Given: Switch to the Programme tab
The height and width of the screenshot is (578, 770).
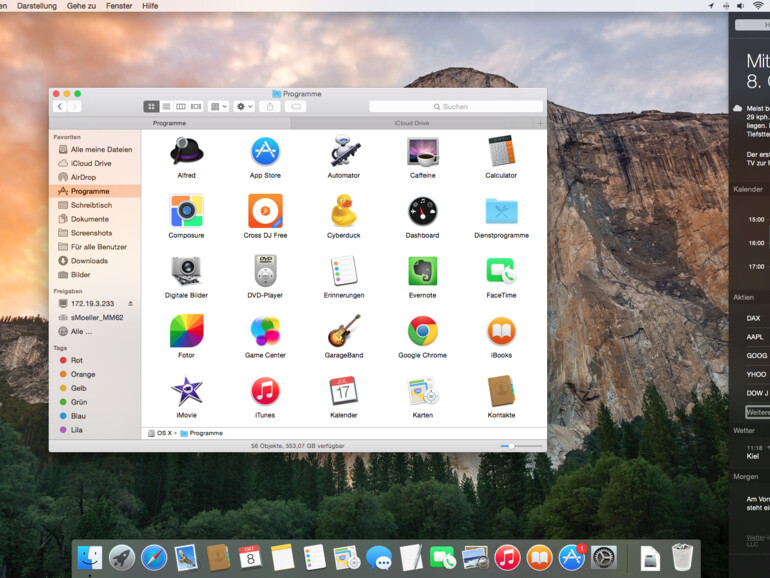Looking at the screenshot, I should 169,123.
